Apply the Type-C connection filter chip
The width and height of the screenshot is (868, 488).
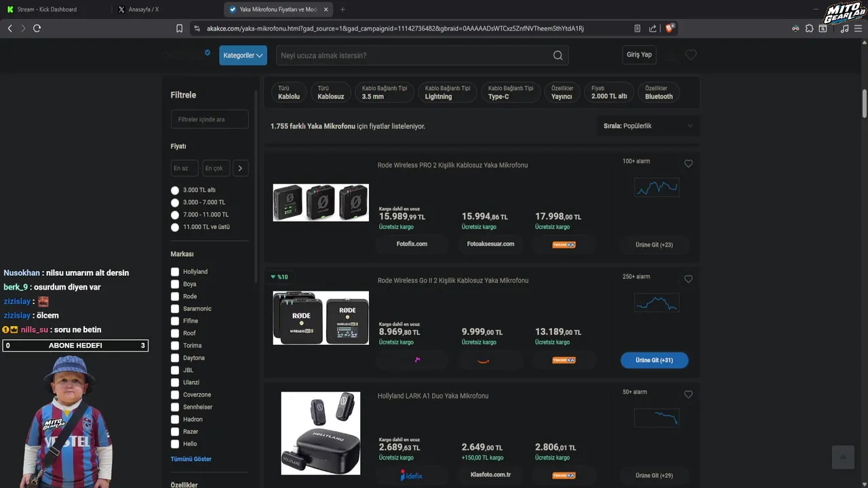click(510, 92)
